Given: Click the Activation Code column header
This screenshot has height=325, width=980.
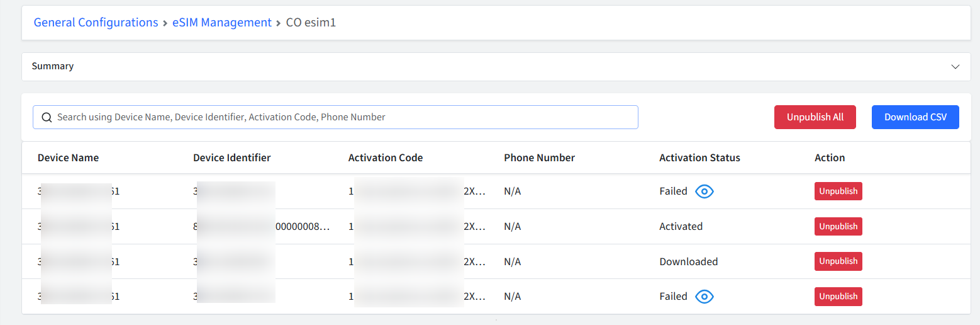Looking at the screenshot, I should click(386, 158).
